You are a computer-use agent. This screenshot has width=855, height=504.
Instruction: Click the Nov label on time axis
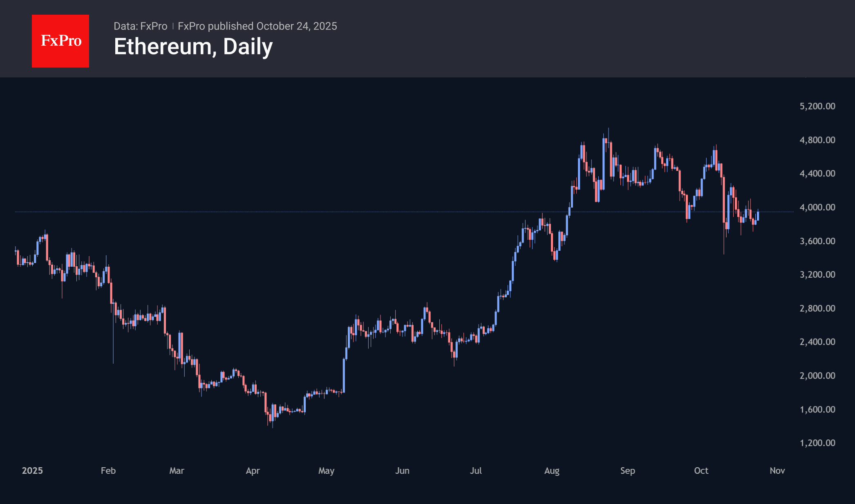pos(777,471)
